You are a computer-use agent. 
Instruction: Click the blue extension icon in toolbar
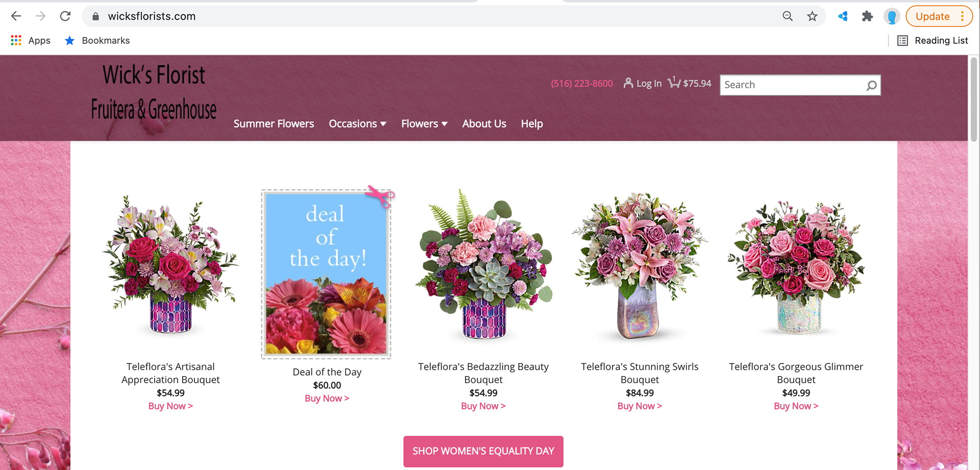[x=843, y=16]
